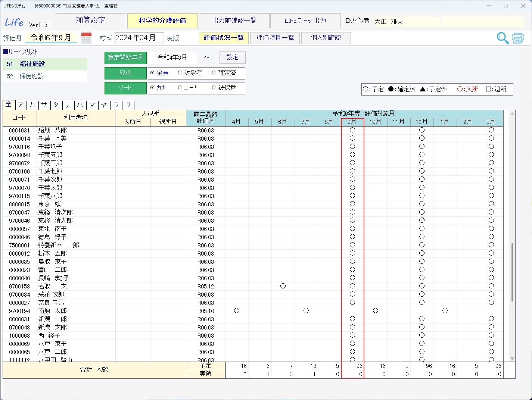Viewport: 532px width, 400px height.
Task: Filter names by タ kana tab
Action: coord(56,105)
